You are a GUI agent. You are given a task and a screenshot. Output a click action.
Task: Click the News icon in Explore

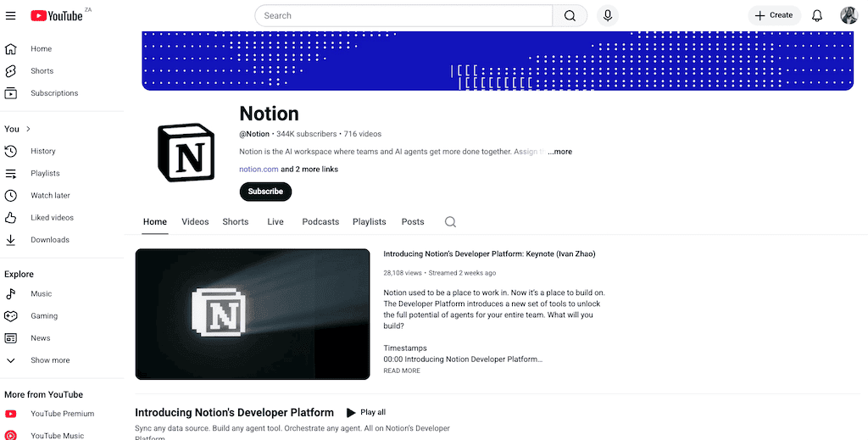(x=10, y=338)
